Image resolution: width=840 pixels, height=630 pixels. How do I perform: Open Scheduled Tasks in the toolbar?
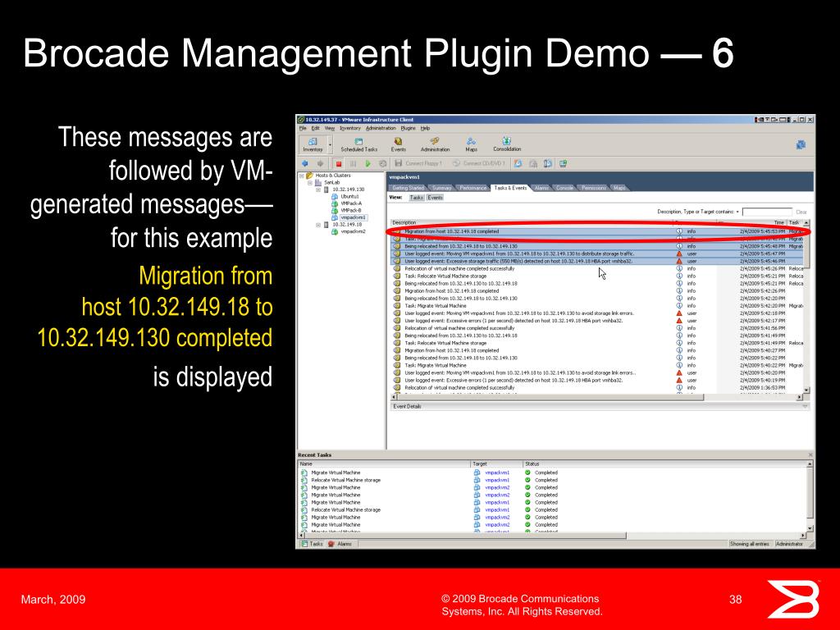(x=359, y=144)
